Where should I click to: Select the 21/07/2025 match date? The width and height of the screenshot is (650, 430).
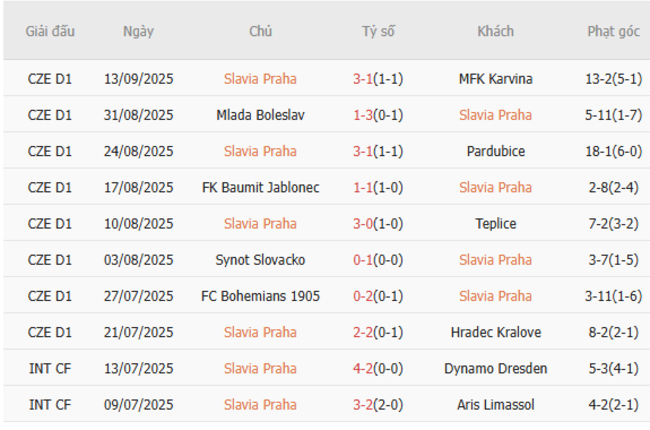138,332
